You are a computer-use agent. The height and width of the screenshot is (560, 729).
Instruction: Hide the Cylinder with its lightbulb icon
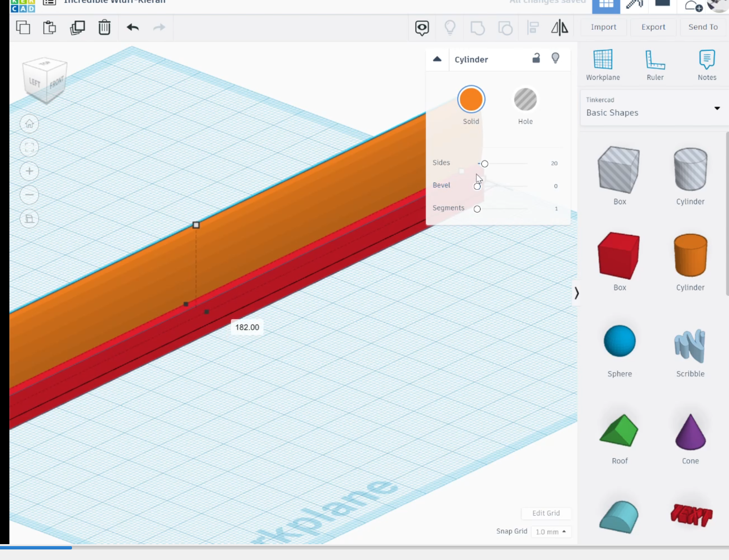click(555, 58)
